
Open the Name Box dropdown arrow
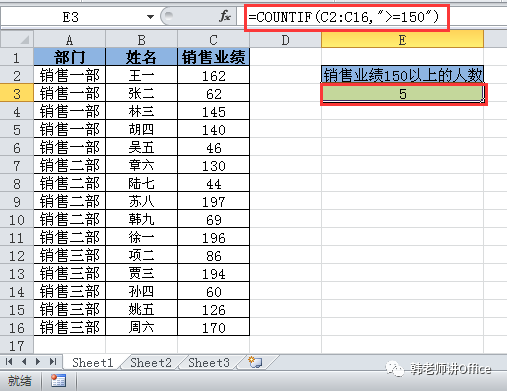[x=150, y=17]
